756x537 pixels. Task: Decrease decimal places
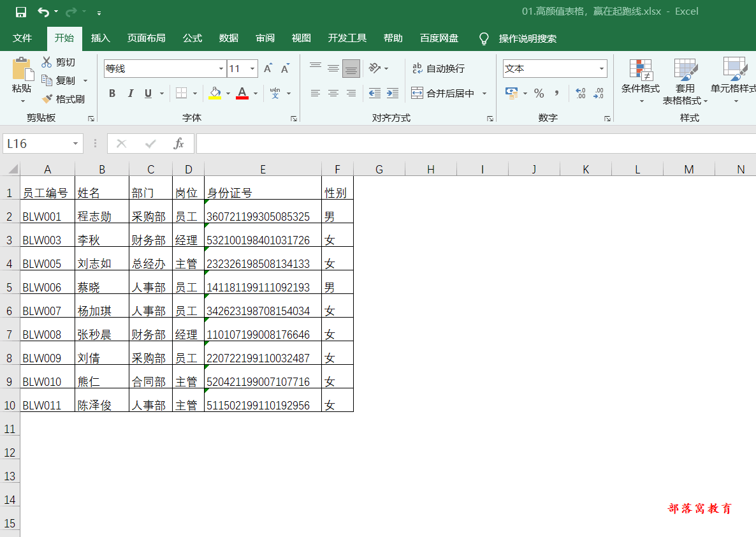click(x=599, y=93)
